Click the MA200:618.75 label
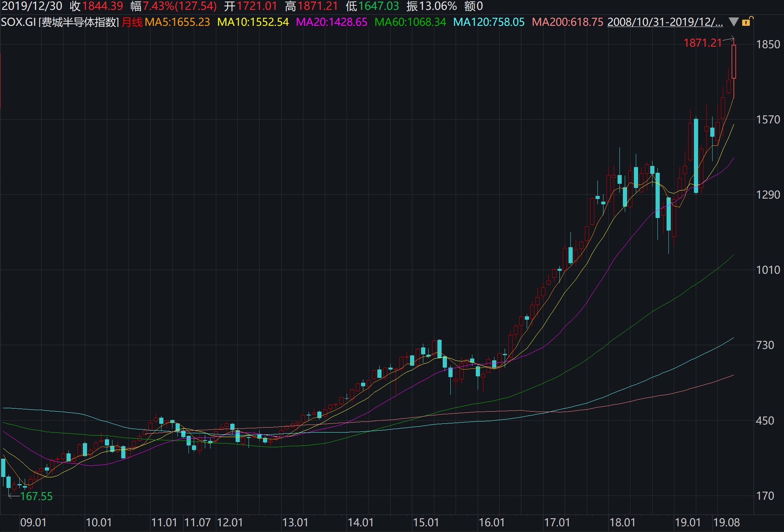This screenshot has height=532, width=784. coord(567,22)
